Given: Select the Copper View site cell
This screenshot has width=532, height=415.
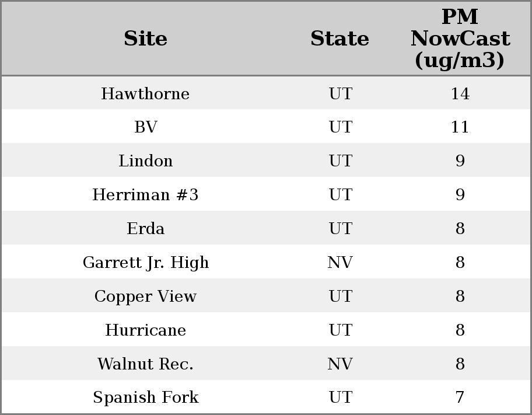Looking at the screenshot, I should click(x=145, y=297).
